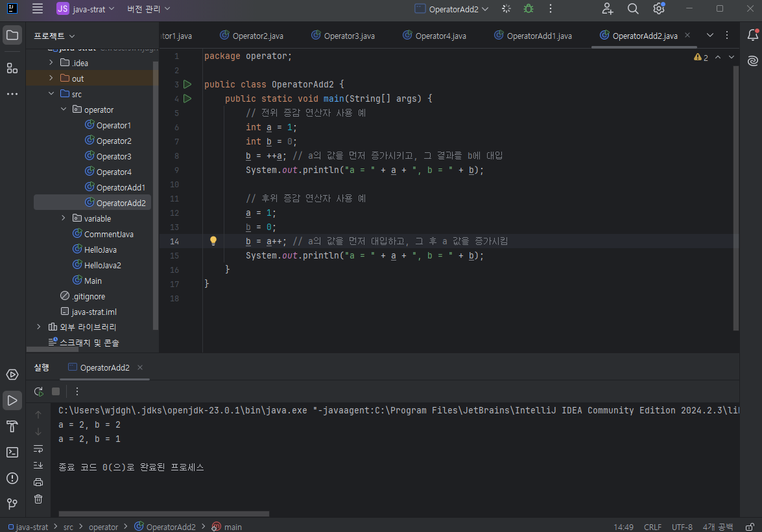Open OperatorAdd1 class in project tree
Screen dimensions: 762x532
[115, 187]
